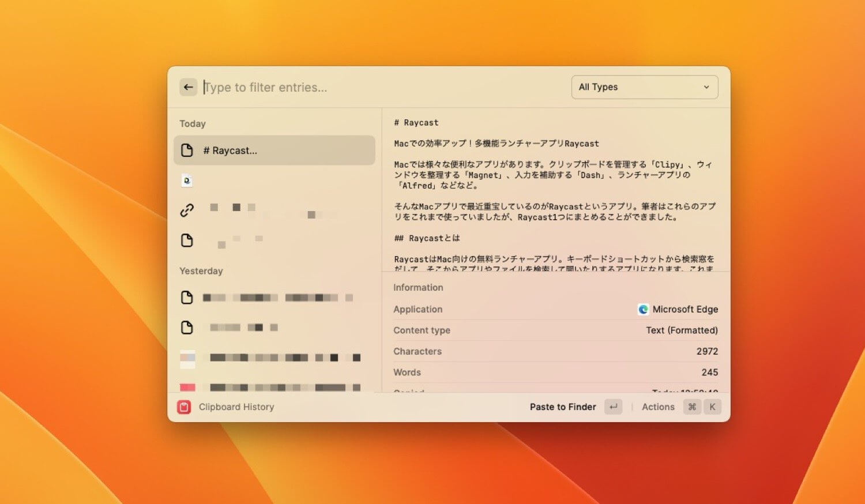
Task: Open the All Types dropdown
Action: (x=645, y=87)
